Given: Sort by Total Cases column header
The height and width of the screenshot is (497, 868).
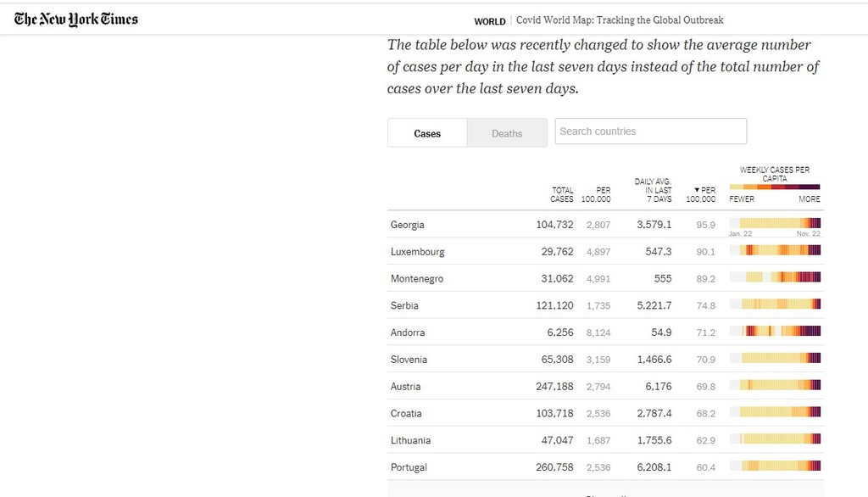Looking at the screenshot, I should [562, 194].
